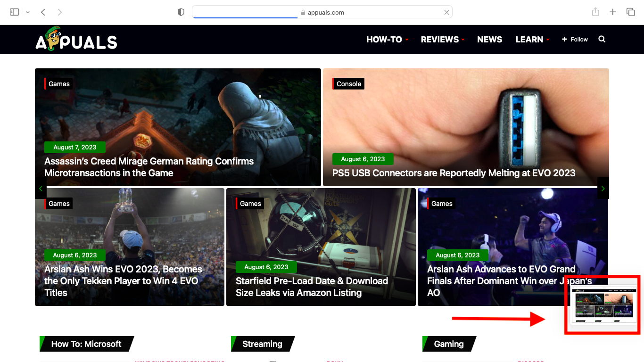Select Games tag on Arslan Ash Advances article
This screenshot has width=644, height=362.
click(441, 204)
